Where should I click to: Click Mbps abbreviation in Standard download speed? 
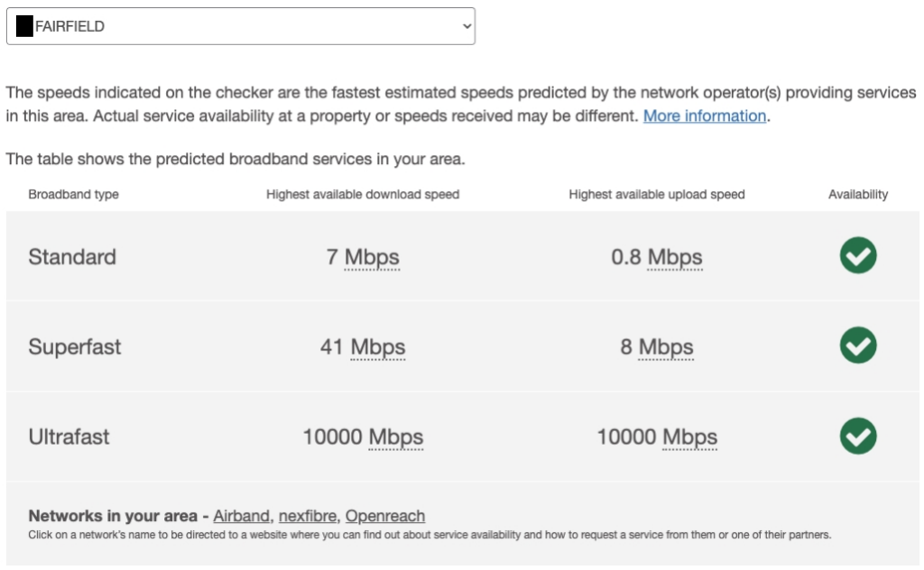tap(372, 257)
